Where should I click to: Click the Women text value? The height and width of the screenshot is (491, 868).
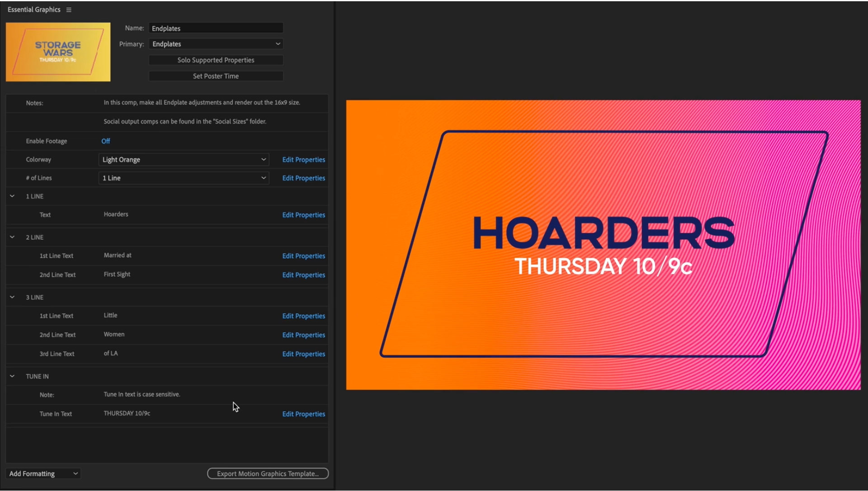[x=114, y=334]
